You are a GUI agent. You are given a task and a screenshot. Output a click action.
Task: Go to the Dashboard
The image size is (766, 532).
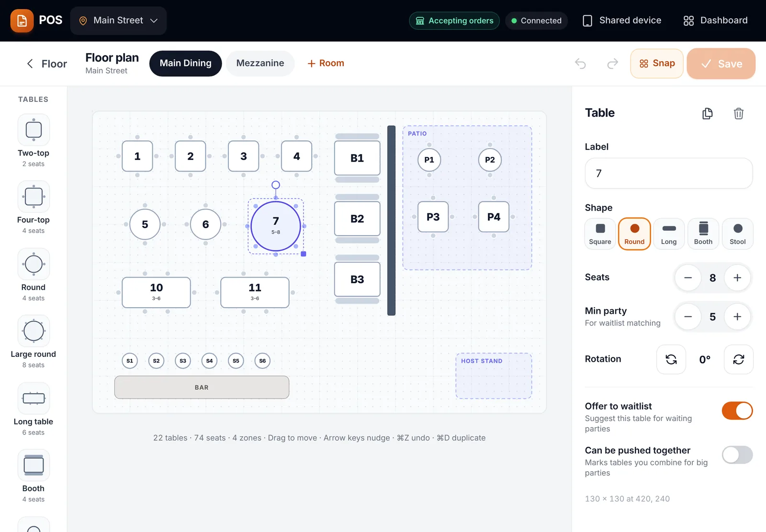point(716,21)
